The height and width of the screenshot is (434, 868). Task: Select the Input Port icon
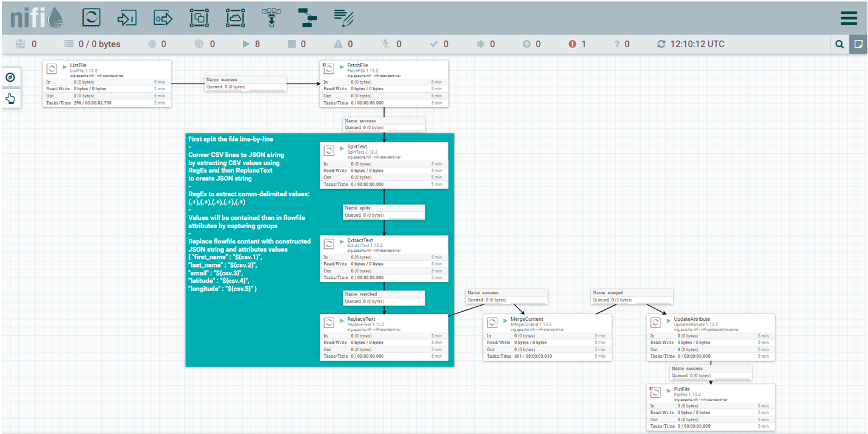tap(127, 18)
